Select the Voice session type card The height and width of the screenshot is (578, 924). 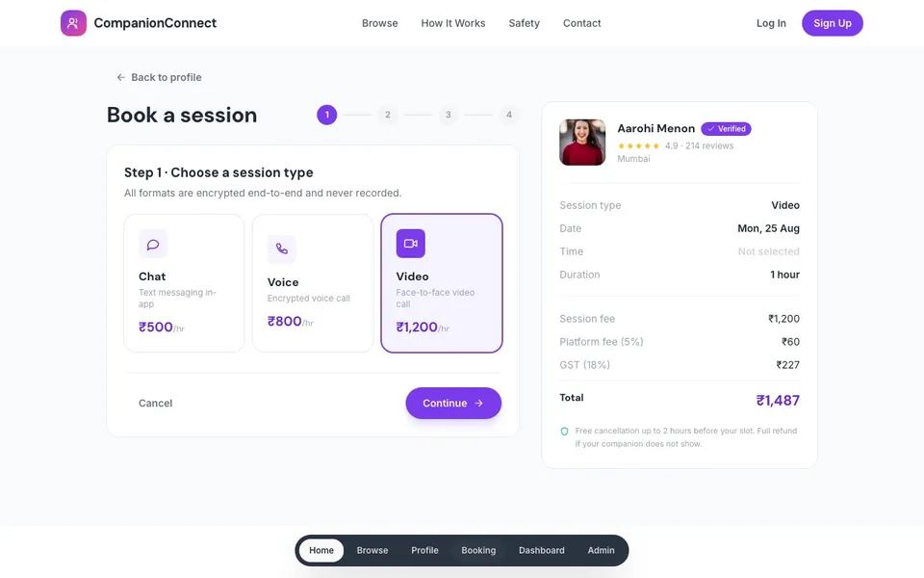coord(313,283)
